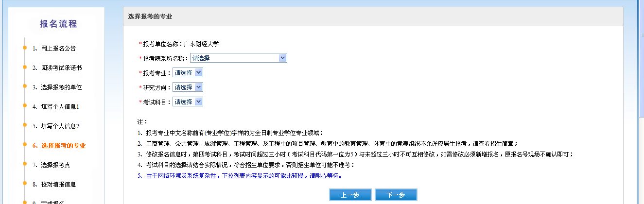Go to step 3 选择报考的单位

point(57,87)
